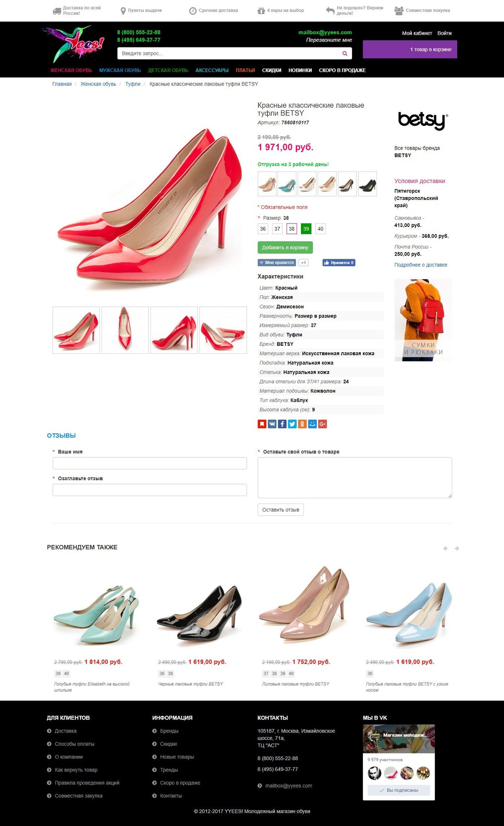Select shoe size 39

pyautogui.click(x=306, y=229)
